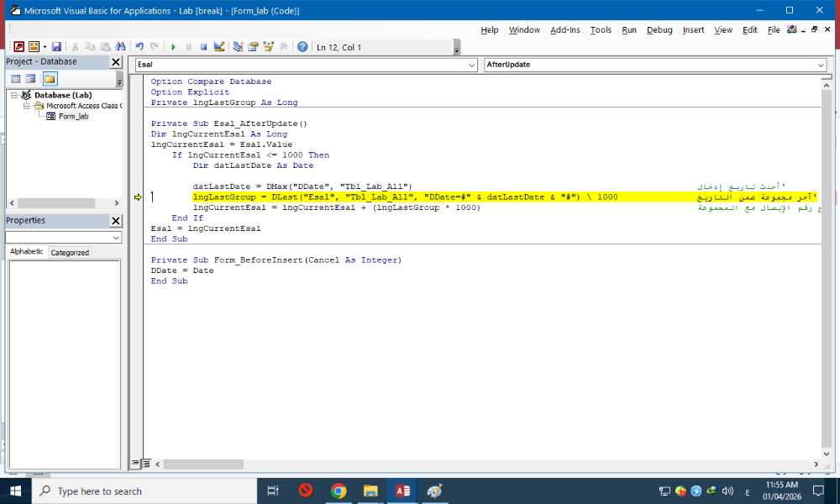
Task: Toggle Folders in the Project panel
Action: [x=50, y=79]
